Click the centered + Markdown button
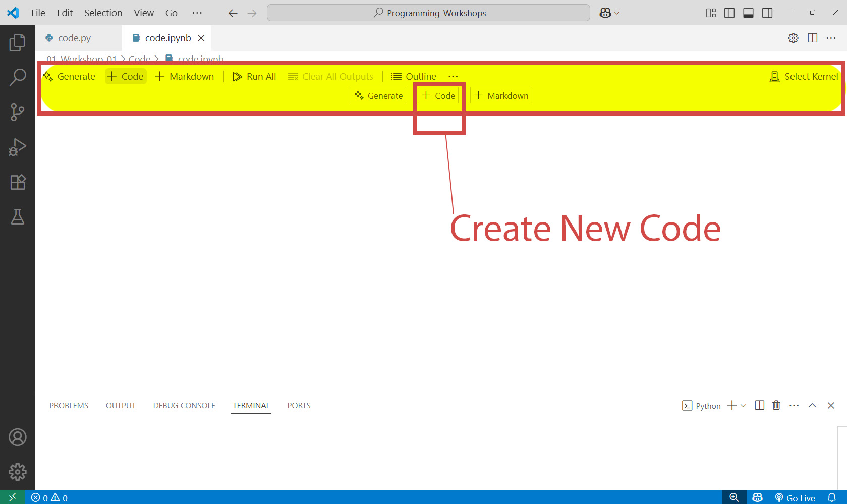Viewport: 847px width, 504px height. (x=501, y=95)
